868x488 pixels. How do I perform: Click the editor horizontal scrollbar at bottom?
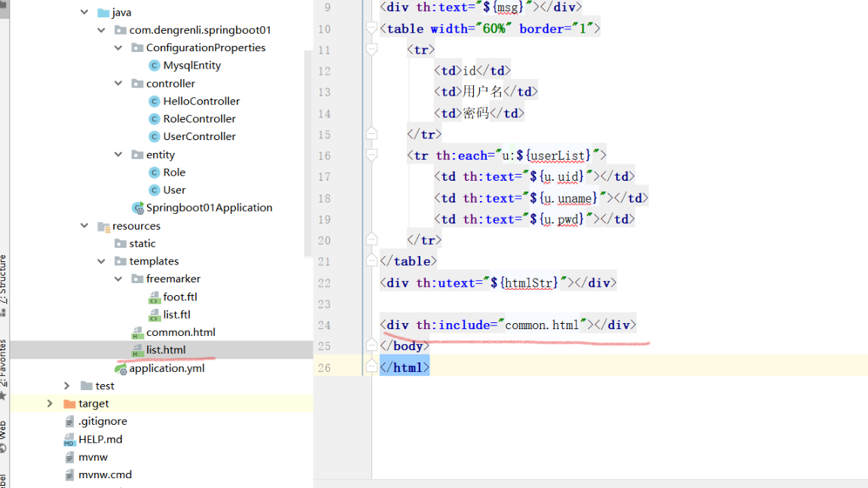[x=591, y=483]
